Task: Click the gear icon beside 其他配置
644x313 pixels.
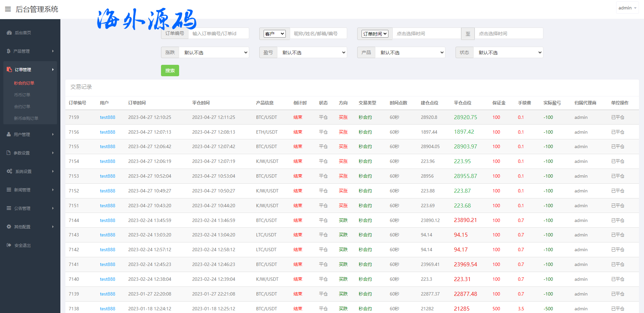Action: click(x=9, y=227)
